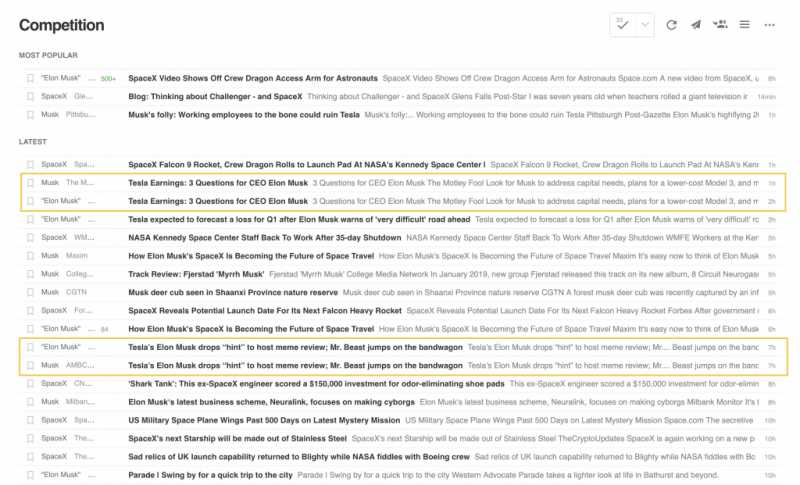Viewport: 800px width, 485px height.
Task: Click the Competition feed title
Action: pyautogui.click(x=61, y=25)
